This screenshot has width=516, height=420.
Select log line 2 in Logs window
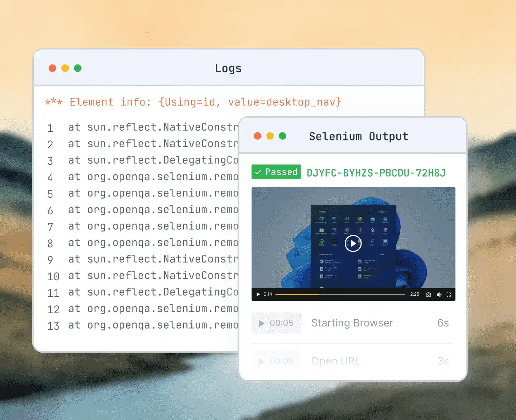tap(143, 144)
